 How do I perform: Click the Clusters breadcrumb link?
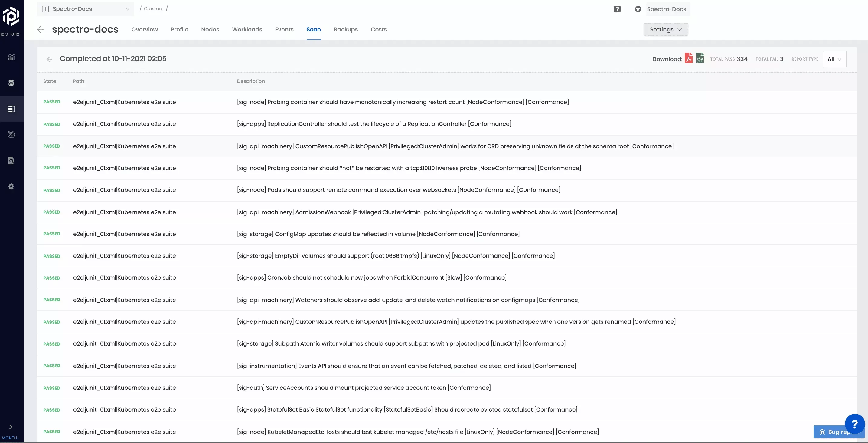coord(153,8)
